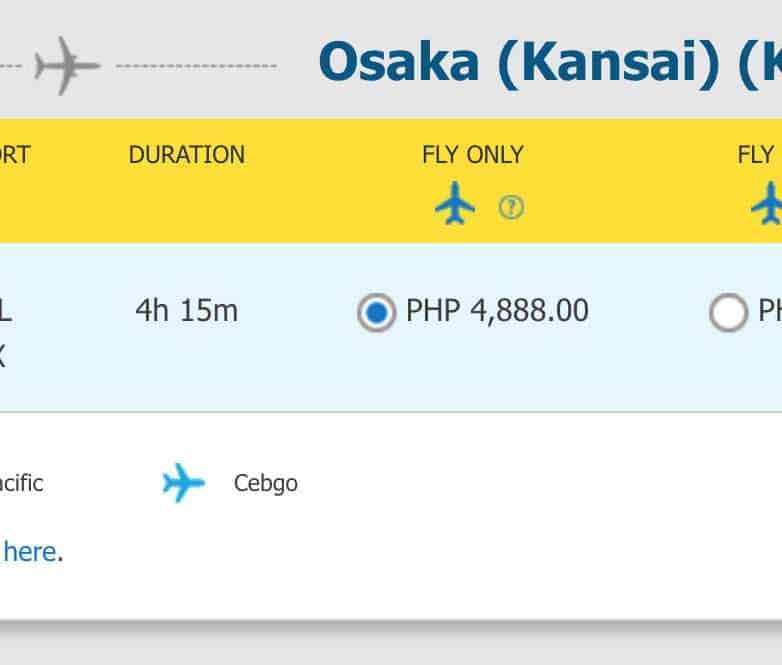Click the cut-off FLY header at right

click(757, 155)
